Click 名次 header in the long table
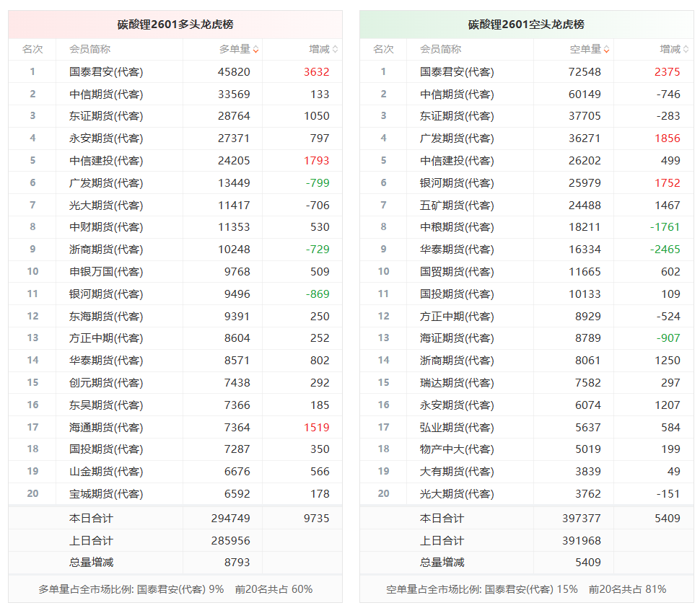Image resolution: width=700 pixels, height=608 pixels. pos(32,49)
